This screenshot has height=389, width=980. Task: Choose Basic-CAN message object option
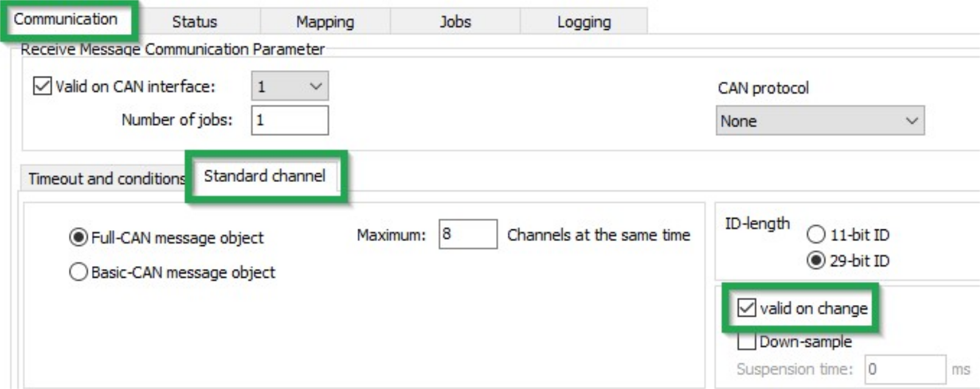79,272
